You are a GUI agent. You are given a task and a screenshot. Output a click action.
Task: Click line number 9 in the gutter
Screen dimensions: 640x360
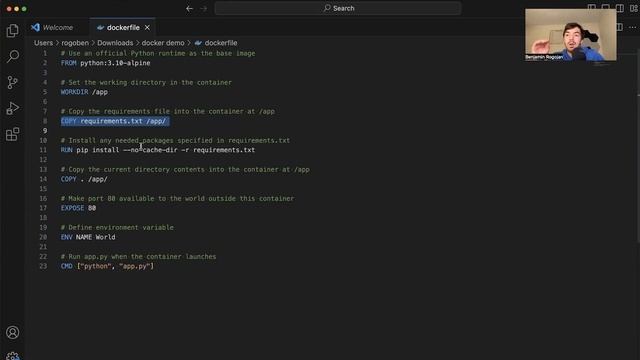(45, 131)
